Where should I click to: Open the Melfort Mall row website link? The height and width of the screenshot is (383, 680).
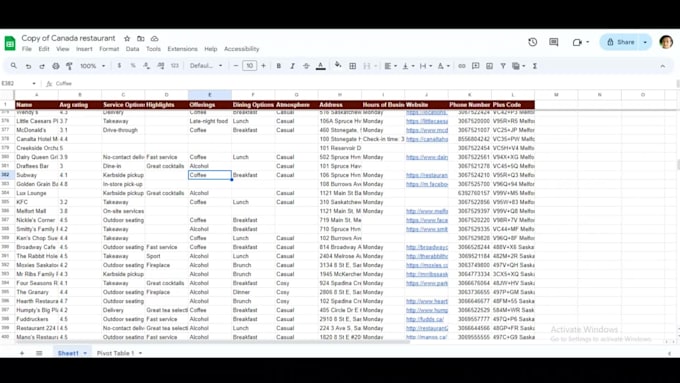(427, 211)
